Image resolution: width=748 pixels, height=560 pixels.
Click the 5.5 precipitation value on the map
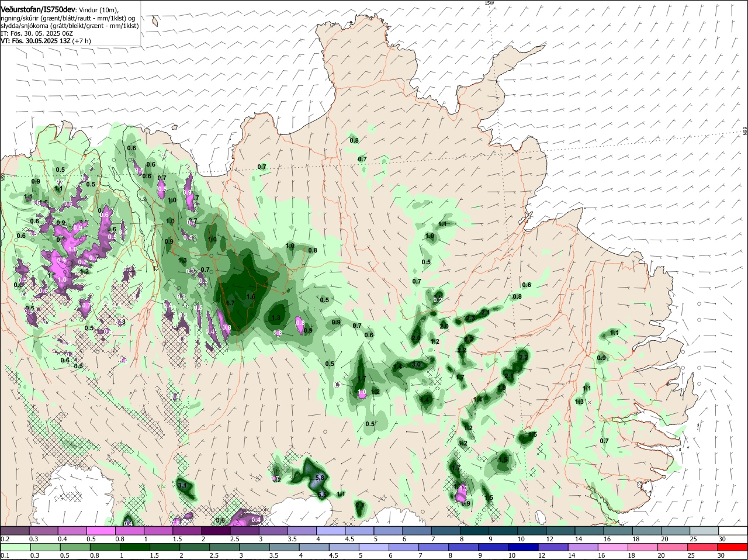322,495
